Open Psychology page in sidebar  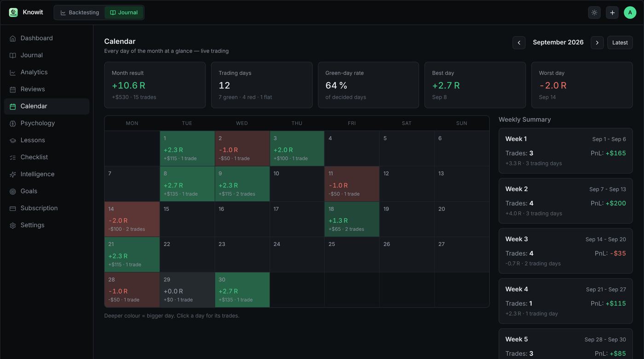(46, 123)
